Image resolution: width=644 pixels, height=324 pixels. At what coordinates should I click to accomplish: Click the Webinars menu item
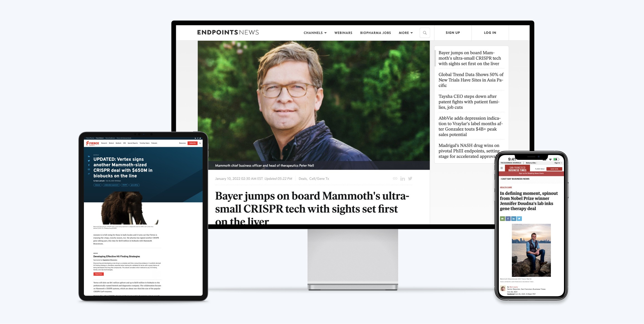pyautogui.click(x=343, y=33)
